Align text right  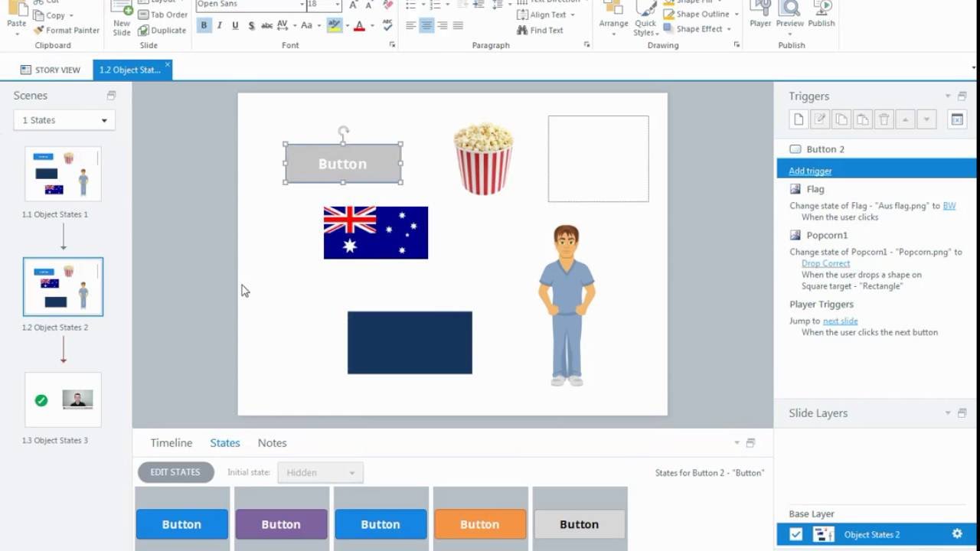click(443, 25)
